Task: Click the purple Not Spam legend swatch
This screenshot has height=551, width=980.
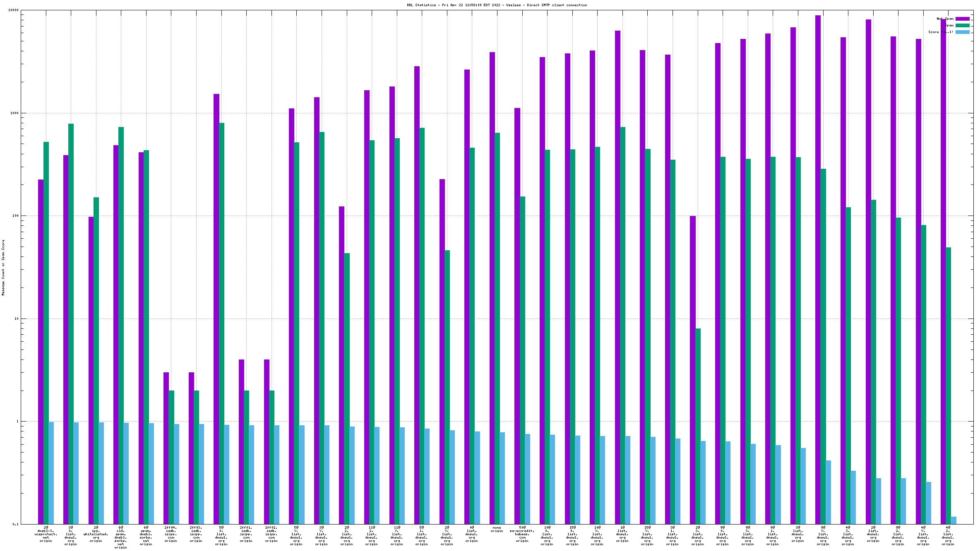Action: click(x=962, y=19)
